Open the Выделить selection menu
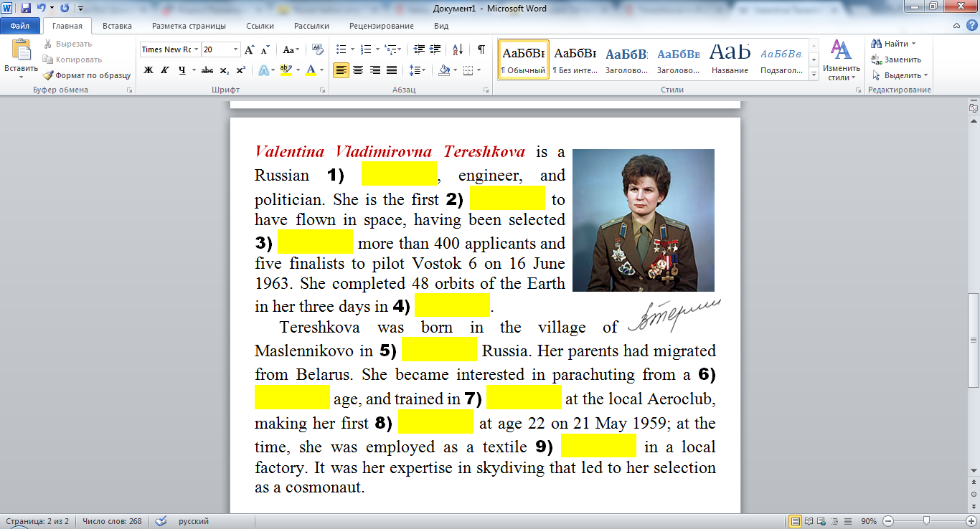The image size is (980, 529). click(x=899, y=75)
